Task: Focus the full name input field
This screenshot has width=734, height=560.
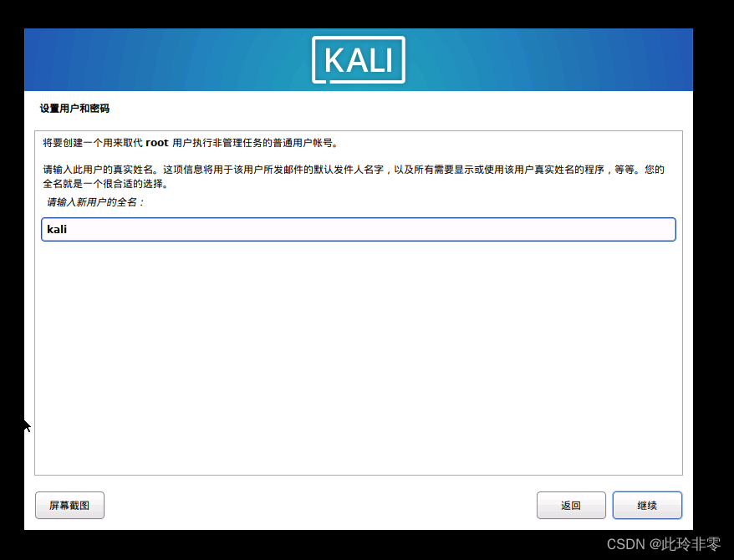Action: pos(359,229)
